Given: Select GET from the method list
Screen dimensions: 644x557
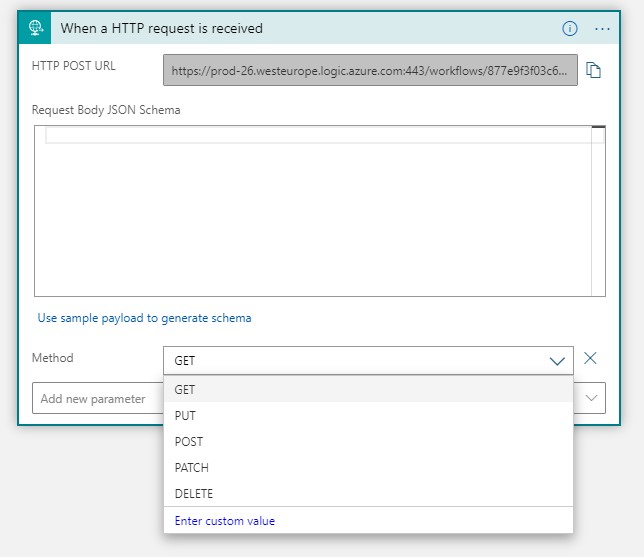Looking at the screenshot, I should click(x=185, y=389).
